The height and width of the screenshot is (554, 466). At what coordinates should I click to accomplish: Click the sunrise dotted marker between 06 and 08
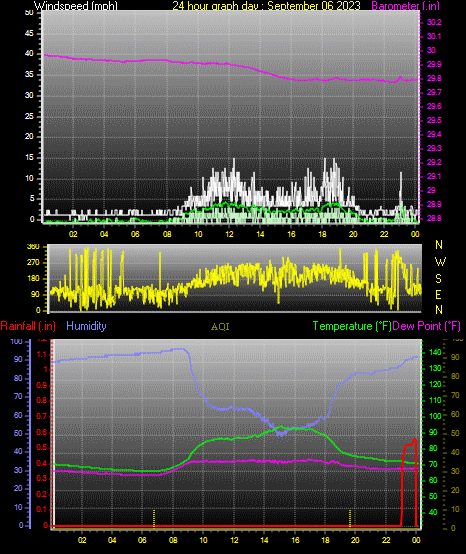154,518
